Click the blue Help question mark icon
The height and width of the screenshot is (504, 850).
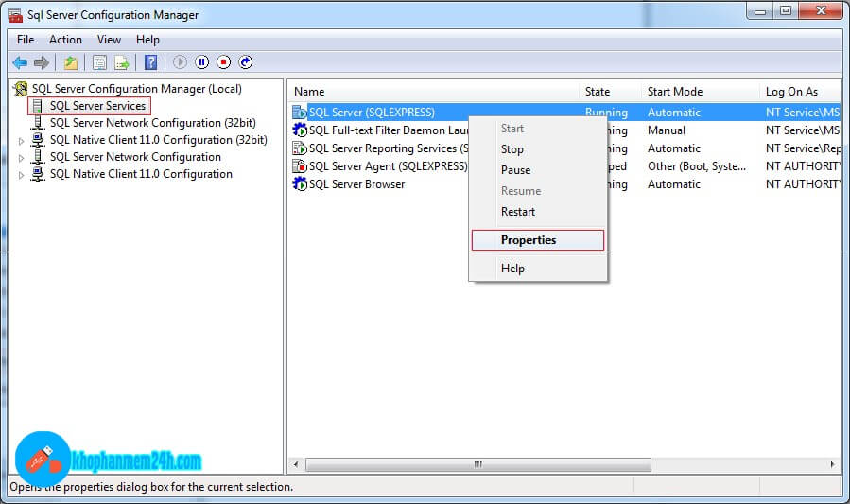(150, 62)
